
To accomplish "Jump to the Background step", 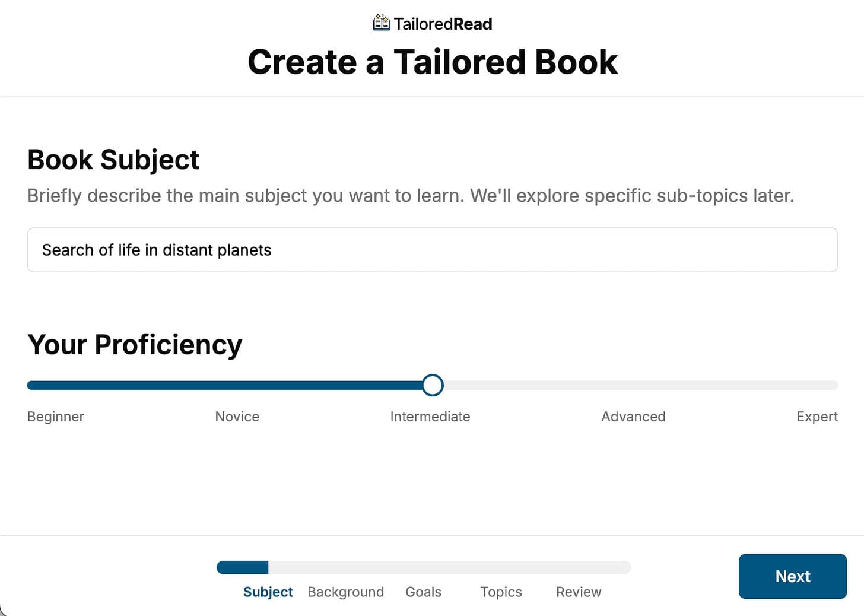I will (x=345, y=592).
